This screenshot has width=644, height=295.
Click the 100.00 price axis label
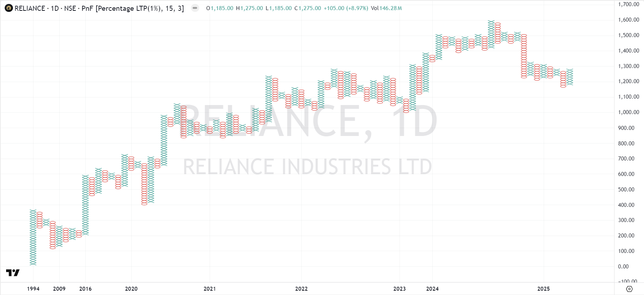626,251
